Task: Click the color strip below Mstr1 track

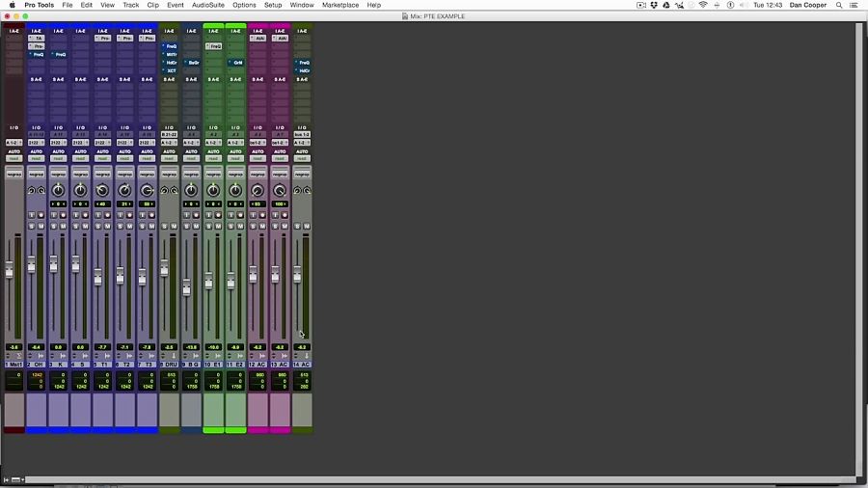Action: point(14,429)
